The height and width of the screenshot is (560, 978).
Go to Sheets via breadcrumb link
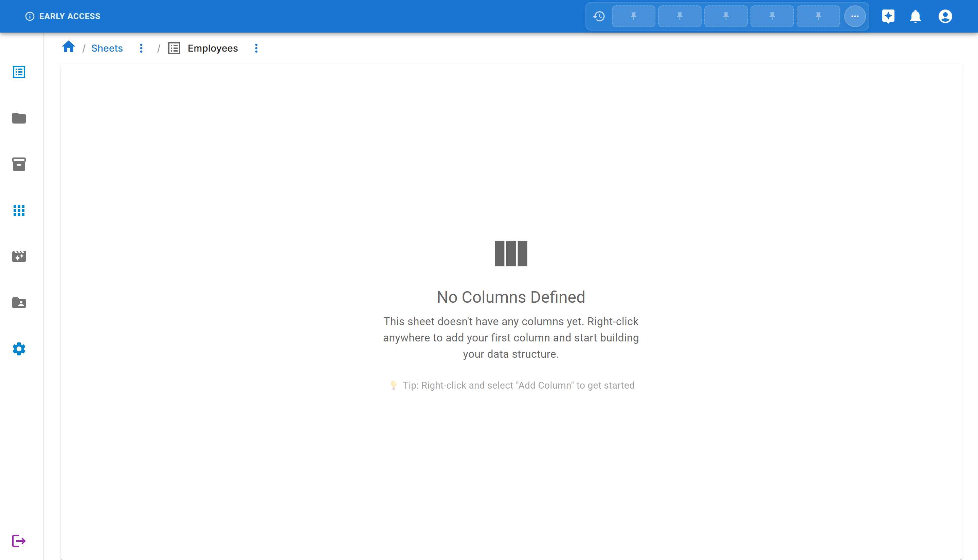point(107,48)
